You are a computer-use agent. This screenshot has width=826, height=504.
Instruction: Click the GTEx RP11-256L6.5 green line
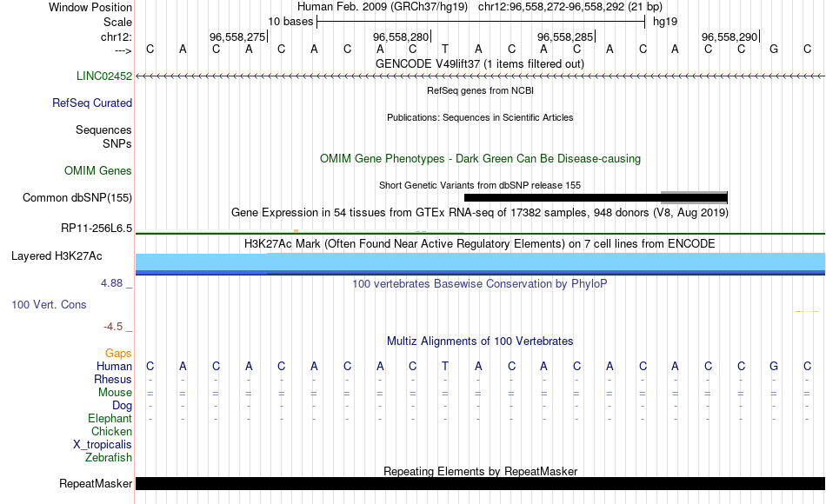click(x=480, y=233)
